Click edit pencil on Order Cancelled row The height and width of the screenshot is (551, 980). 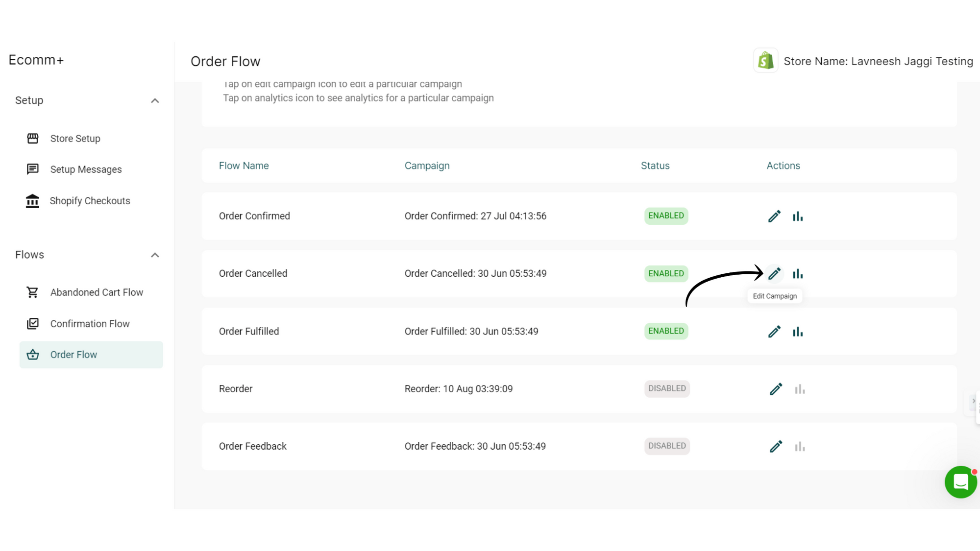coord(774,273)
